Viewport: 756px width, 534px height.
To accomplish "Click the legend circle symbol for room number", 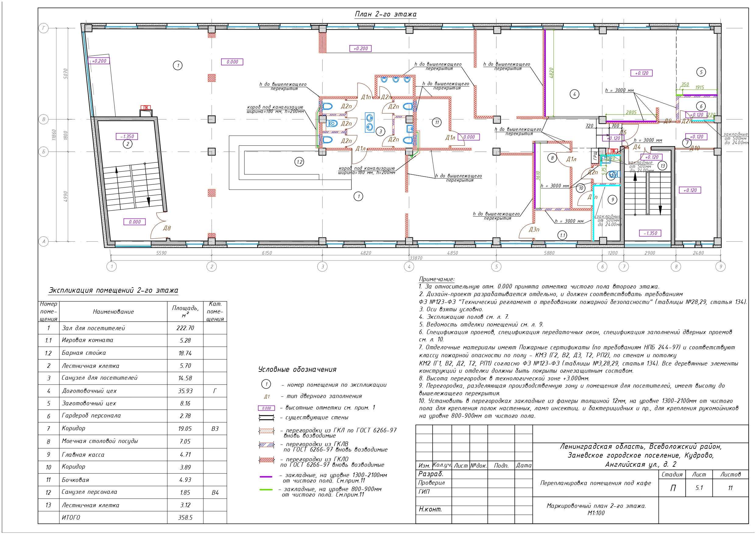I will (266, 384).
